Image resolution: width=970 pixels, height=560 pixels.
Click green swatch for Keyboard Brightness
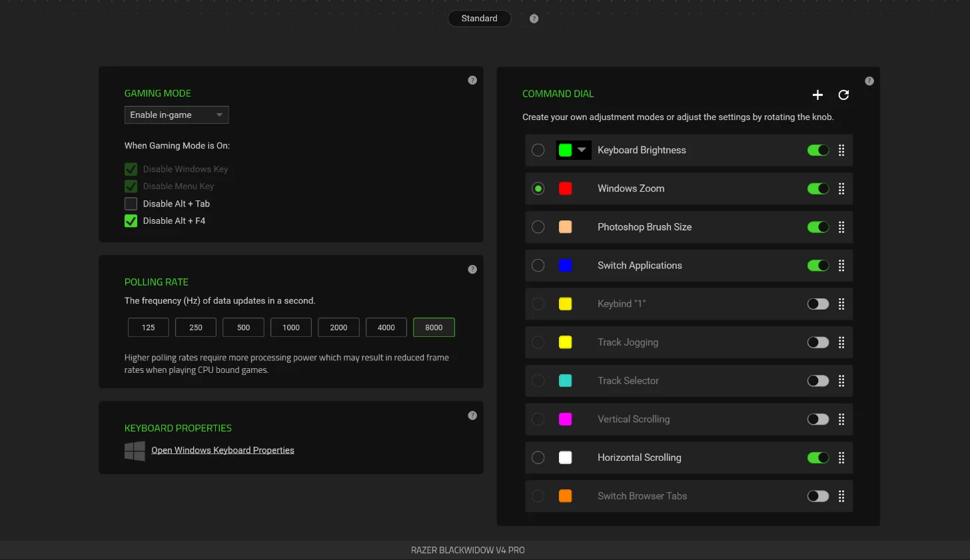565,150
